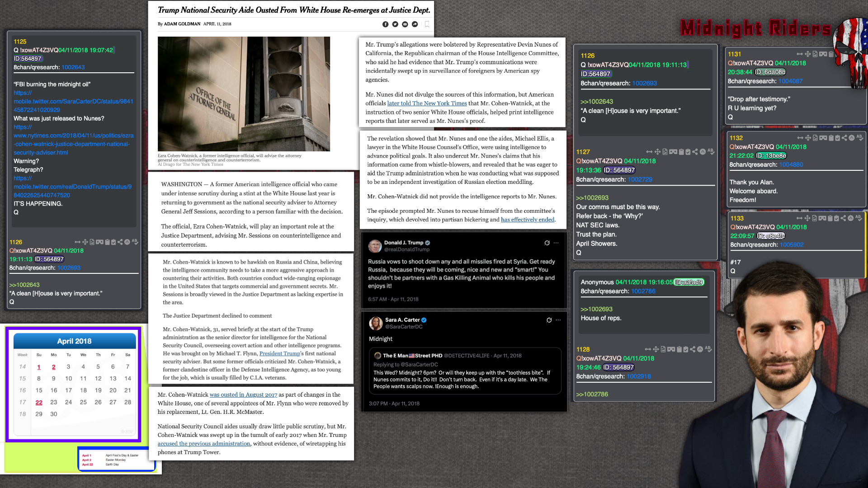Click ID badge e8e4fc in post 1133

[x=771, y=236]
